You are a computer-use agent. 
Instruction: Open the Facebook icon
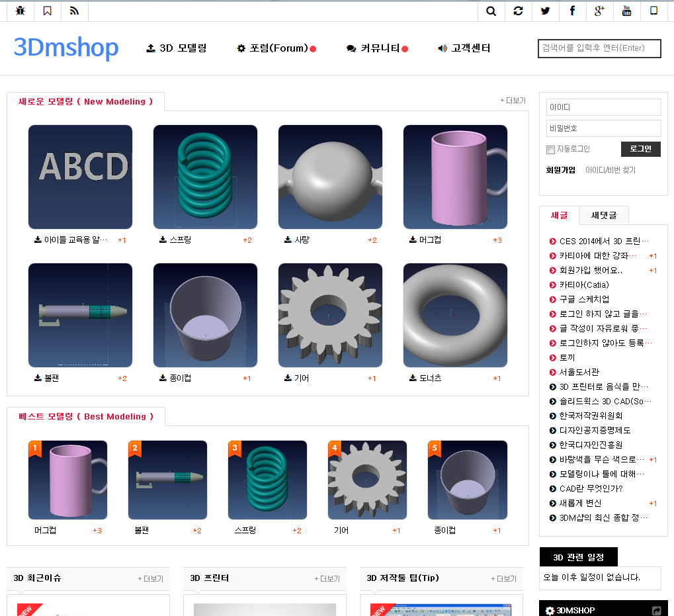[x=572, y=11]
